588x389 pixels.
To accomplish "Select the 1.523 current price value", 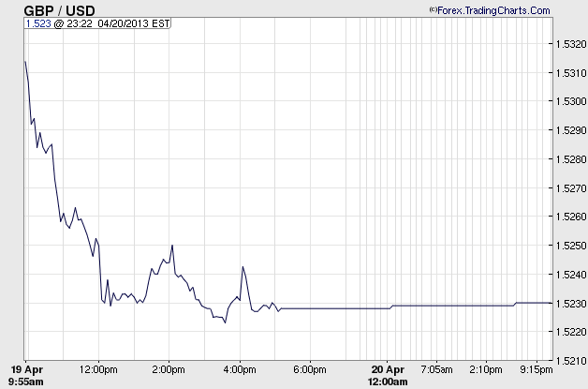I will coord(38,23).
